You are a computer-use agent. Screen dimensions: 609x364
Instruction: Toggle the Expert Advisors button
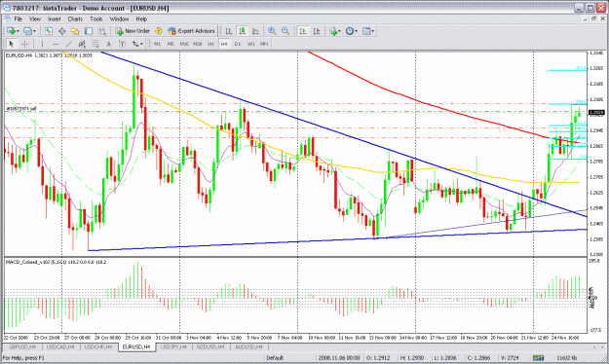click(x=191, y=31)
